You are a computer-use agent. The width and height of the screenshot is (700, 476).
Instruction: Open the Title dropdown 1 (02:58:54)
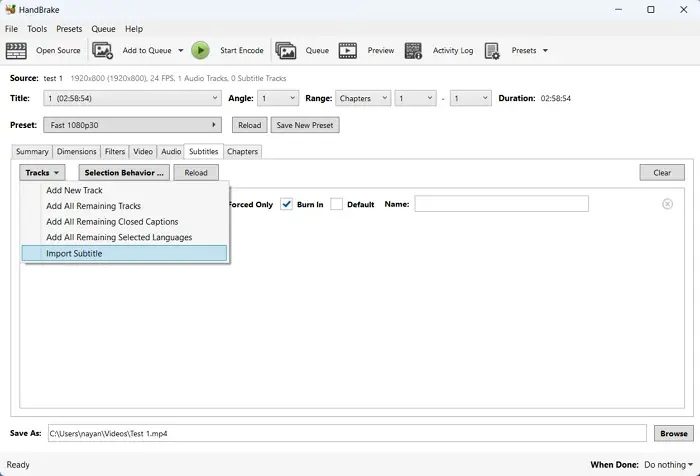point(132,98)
